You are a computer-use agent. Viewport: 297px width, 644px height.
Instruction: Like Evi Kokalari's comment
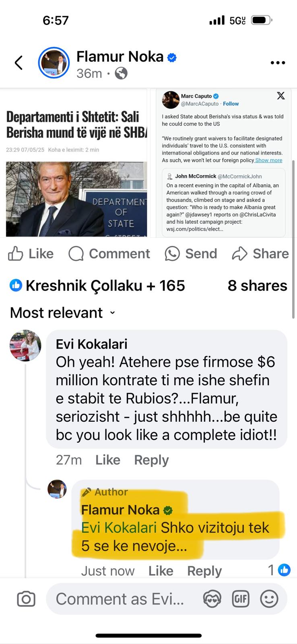pyautogui.click(x=107, y=460)
